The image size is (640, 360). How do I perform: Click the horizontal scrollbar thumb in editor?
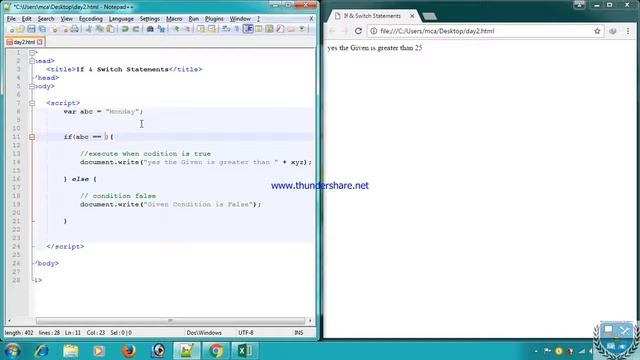coord(170,321)
